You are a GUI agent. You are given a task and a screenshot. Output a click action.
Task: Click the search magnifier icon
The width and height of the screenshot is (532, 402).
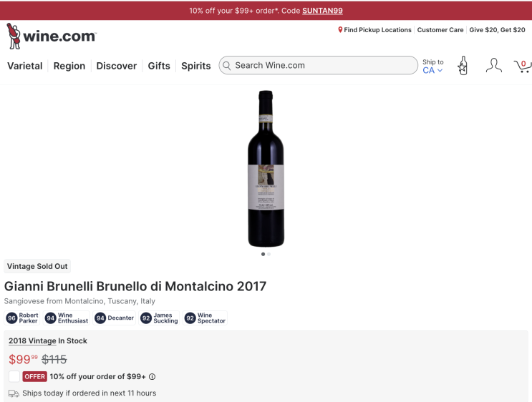coord(227,65)
